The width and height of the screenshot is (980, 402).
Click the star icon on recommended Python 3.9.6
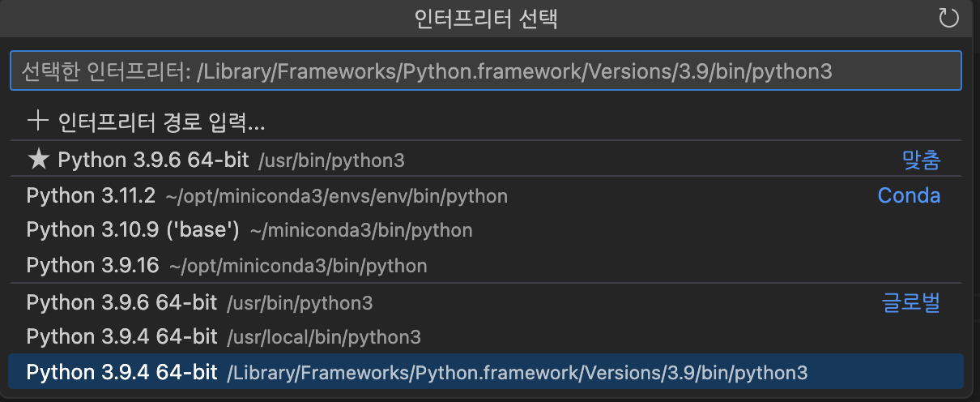coord(38,160)
